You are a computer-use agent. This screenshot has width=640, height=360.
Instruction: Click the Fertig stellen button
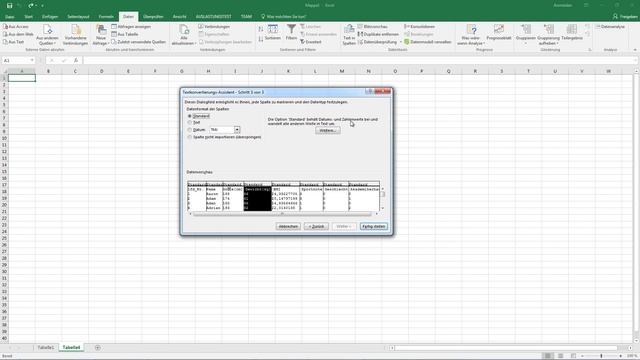click(x=373, y=226)
